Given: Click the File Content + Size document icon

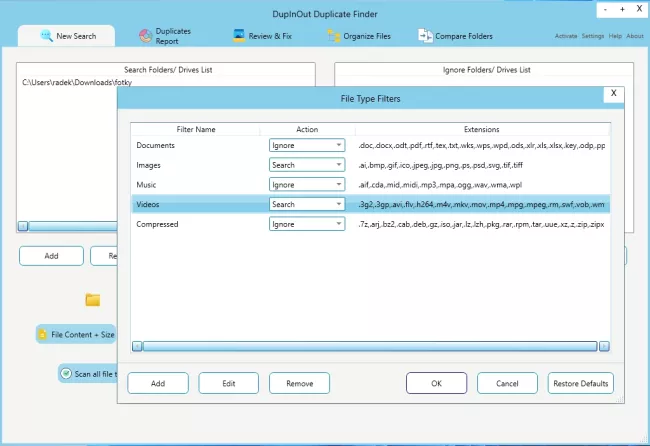Looking at the screenshot, I should click(42, 334).
